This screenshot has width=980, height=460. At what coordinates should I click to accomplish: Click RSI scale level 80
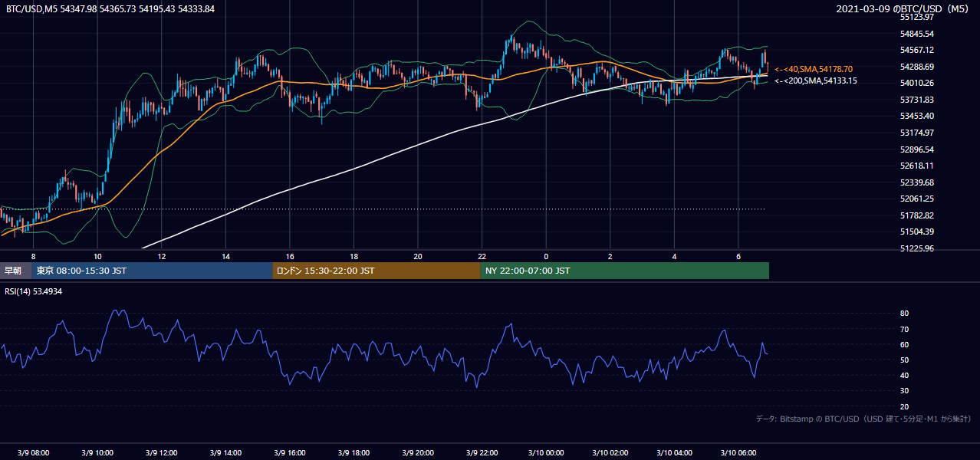[x=904, y=314]
